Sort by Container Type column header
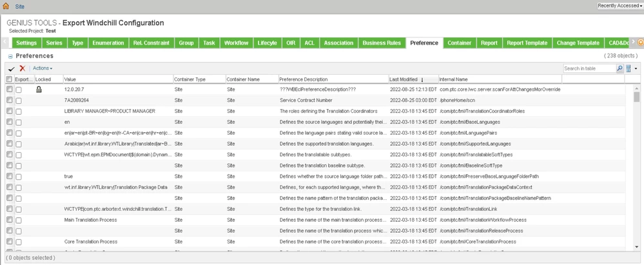Viewport: 644px width, 265px height. 199,79
